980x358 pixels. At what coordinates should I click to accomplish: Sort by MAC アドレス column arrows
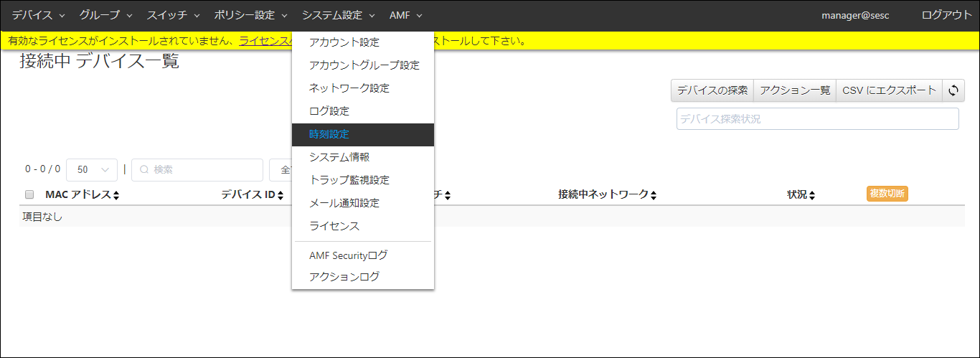click(116, 195)
